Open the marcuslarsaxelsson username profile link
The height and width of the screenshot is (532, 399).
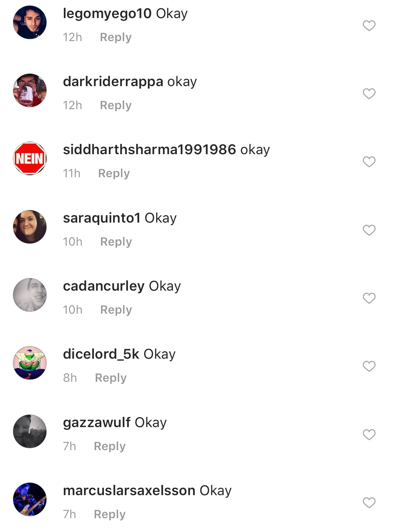pos(129,491)
